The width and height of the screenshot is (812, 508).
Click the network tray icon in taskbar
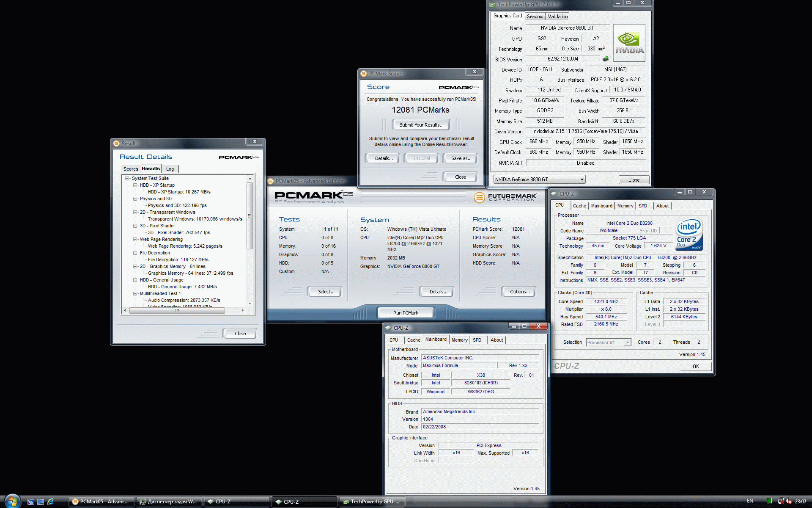(781, 501)
